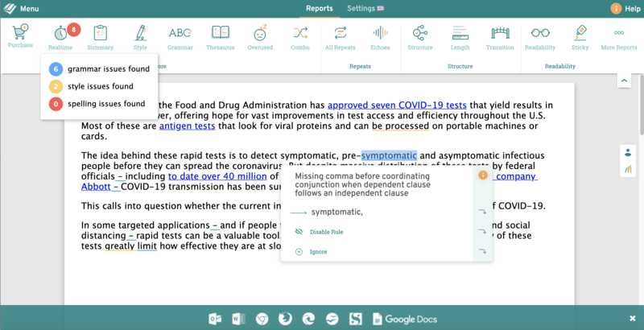Accept the 'symptomatic,' replacement suggestion
Viewport: 644px width, 330px height.
336,212
